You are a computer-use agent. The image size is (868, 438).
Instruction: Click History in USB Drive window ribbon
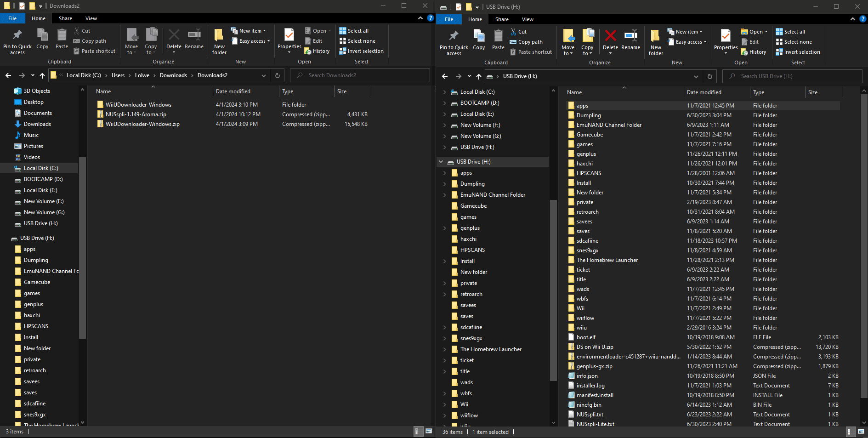click(753, 52)
